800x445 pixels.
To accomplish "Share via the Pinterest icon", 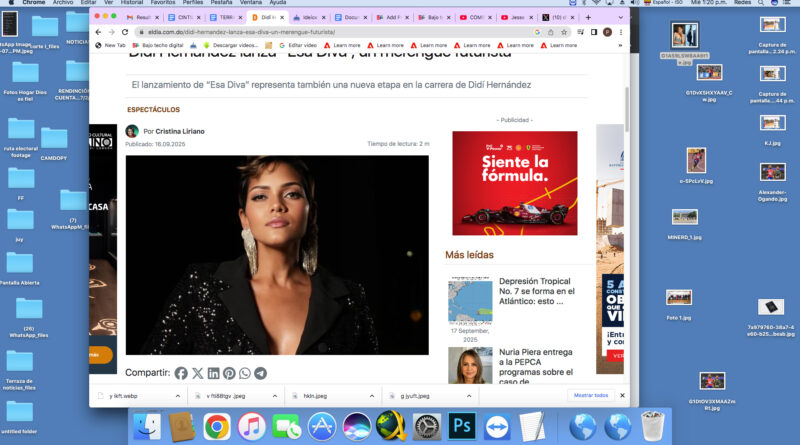I will click(x=229, y=373).
